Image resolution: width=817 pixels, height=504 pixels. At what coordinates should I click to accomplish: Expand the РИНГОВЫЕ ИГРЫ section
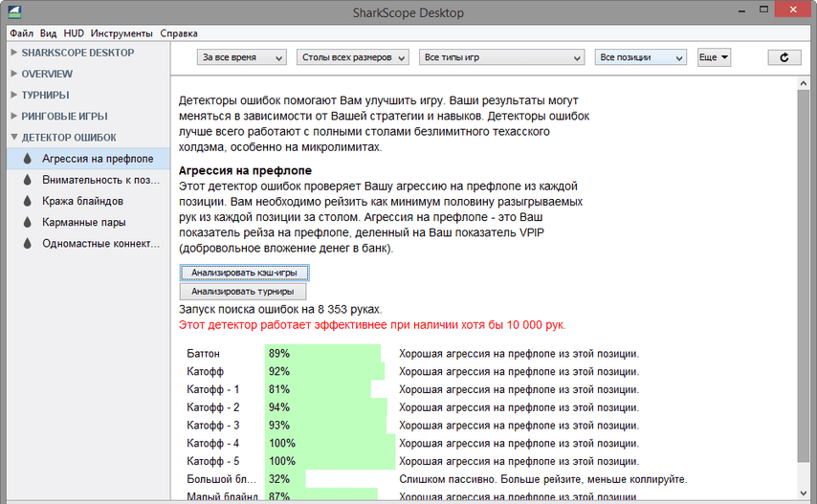pos(14,116)
